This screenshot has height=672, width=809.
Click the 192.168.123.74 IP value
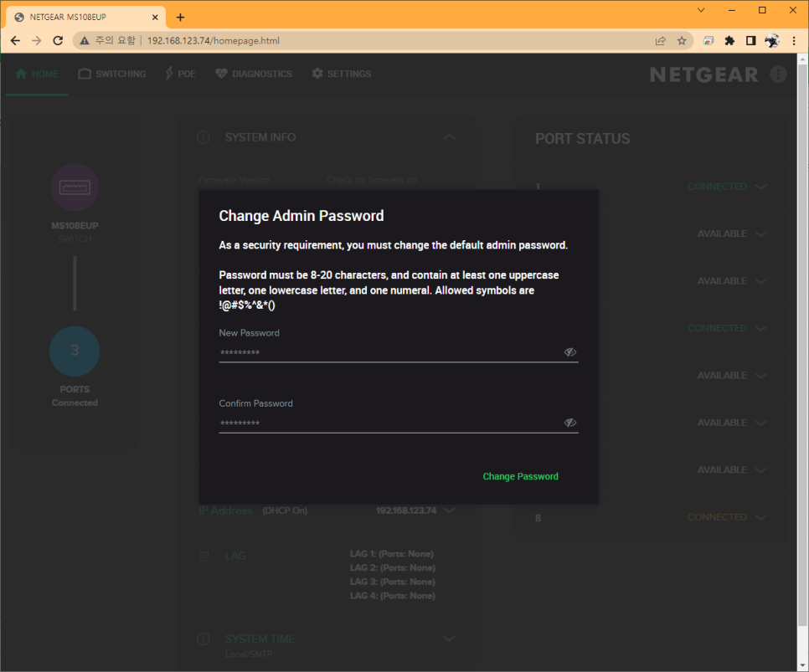coord(406,510)
